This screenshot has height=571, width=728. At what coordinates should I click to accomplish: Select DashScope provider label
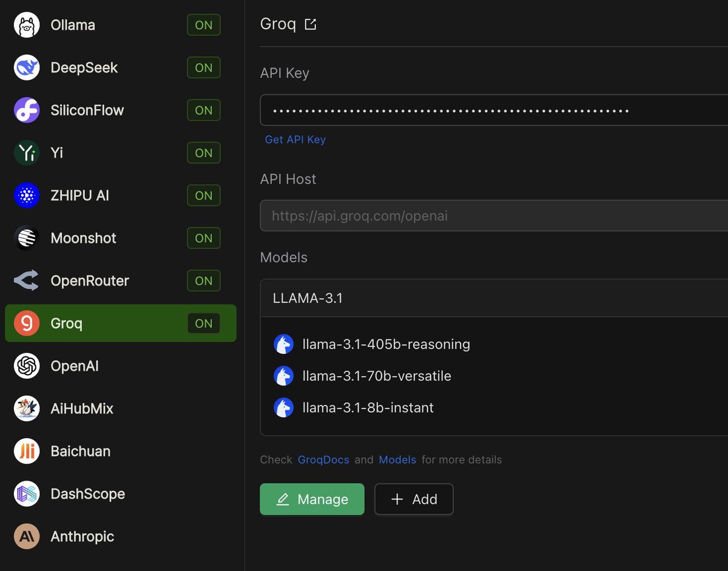click(88, 494)
